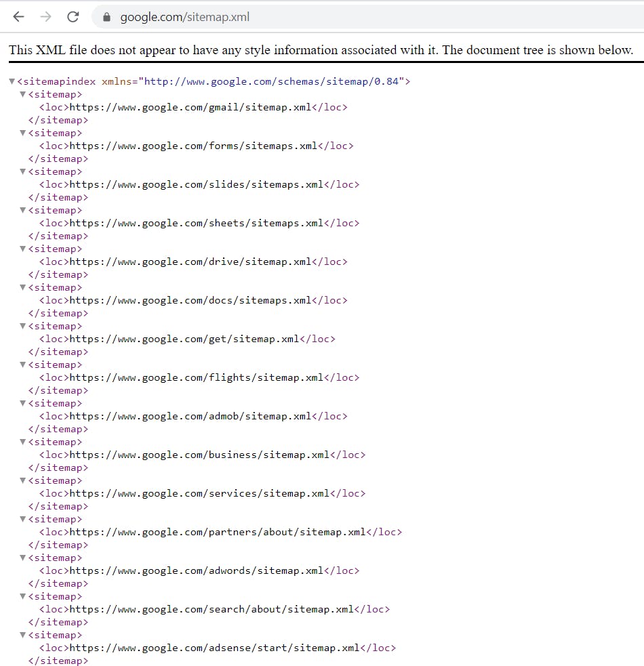The image size is (644, 666).
Task: Collapse the sitemap node containing search/about
Action: tap(23, 596)
